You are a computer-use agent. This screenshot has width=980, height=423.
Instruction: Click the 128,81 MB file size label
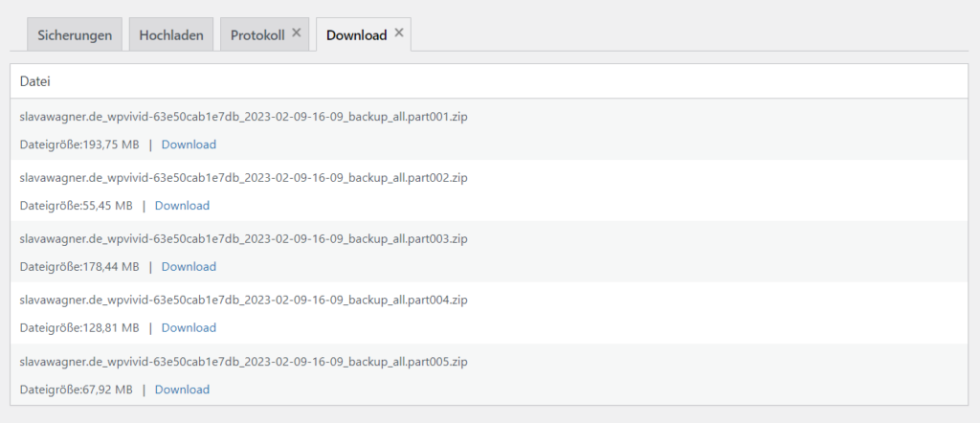click(79, 328)
